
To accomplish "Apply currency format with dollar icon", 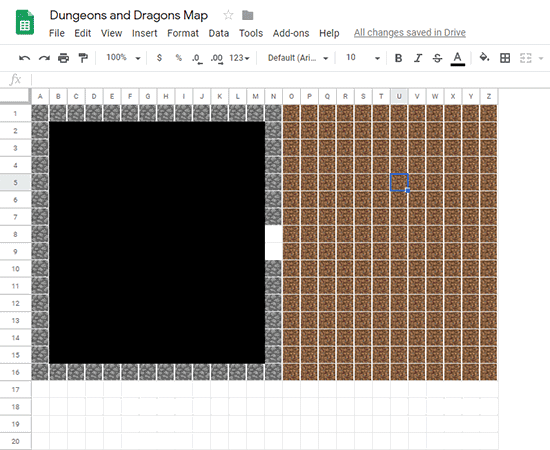I will 159,58.
